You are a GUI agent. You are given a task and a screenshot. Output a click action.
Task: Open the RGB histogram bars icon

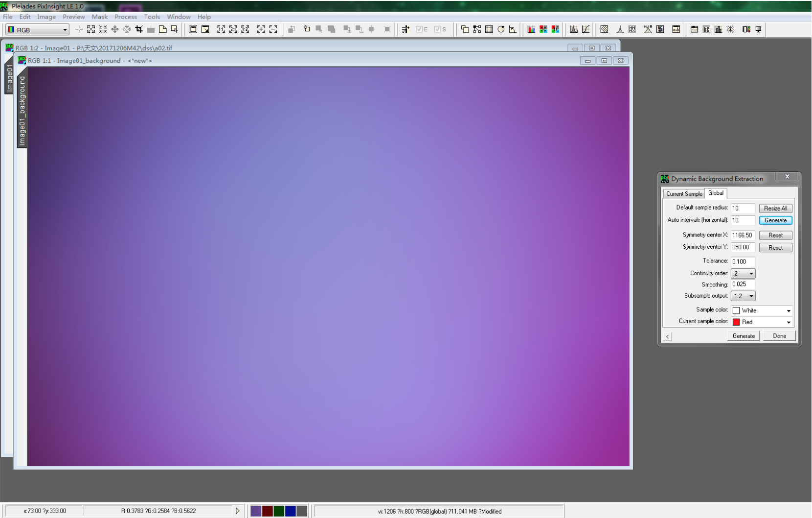[x=531, y=29]
